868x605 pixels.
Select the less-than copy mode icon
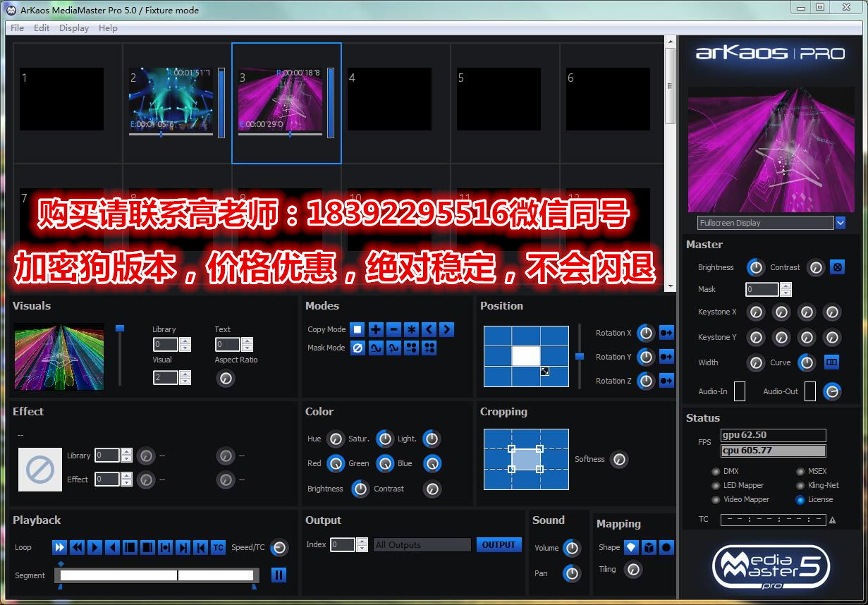tap(429, 329)
